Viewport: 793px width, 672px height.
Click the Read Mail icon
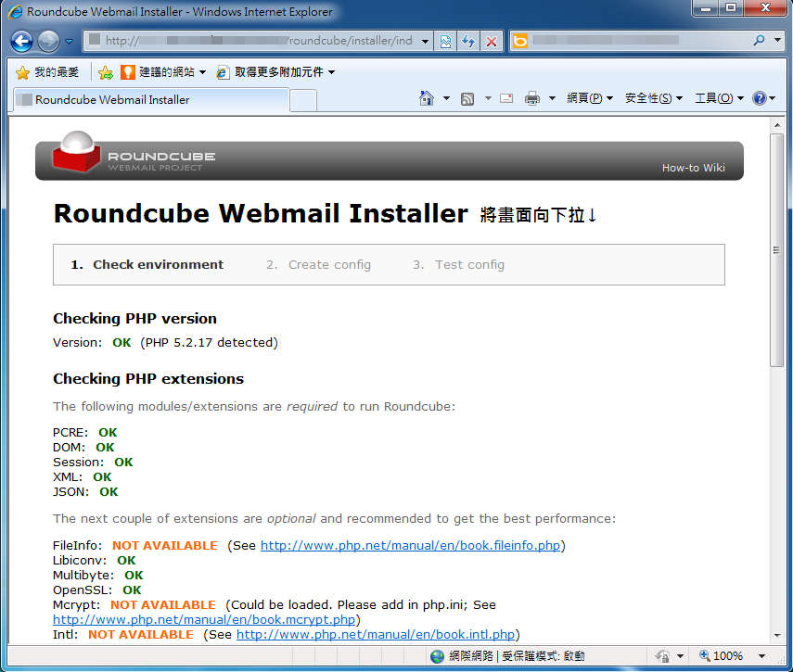[506, 98]
